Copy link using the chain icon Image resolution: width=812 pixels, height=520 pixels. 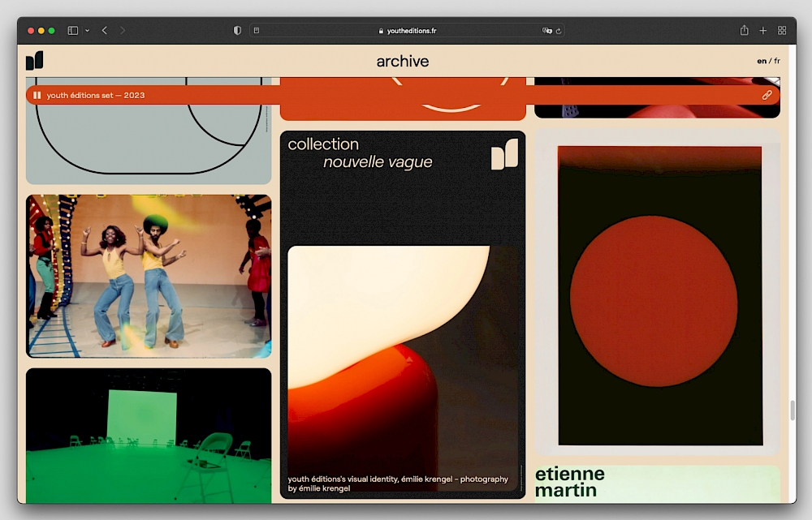[767, 95]
